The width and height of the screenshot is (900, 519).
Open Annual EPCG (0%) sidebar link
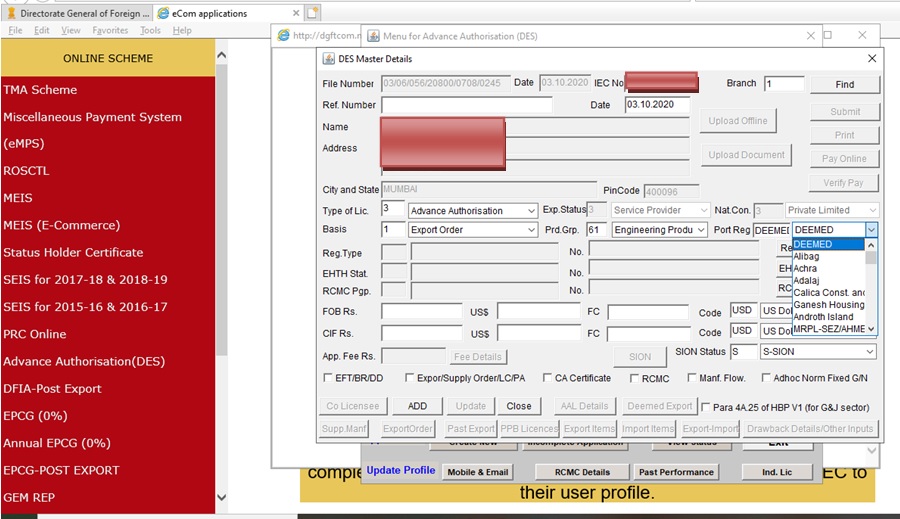[x=57, y=443]
